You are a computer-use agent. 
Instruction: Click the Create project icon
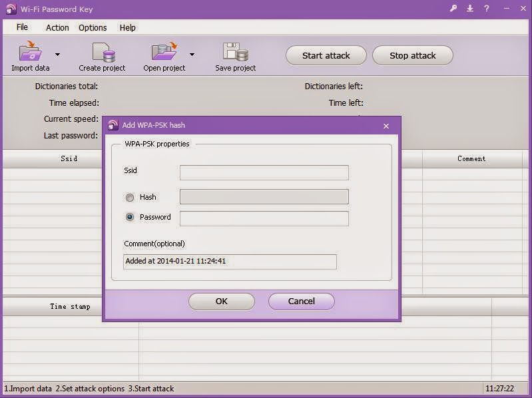(x=103, y=52)
